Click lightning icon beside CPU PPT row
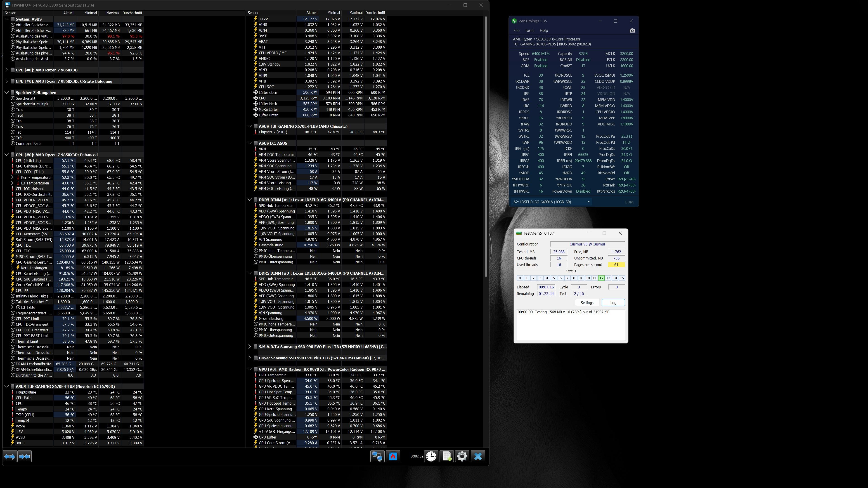The width and height of the screenshot is (868, 488). [x=12, y=290]
